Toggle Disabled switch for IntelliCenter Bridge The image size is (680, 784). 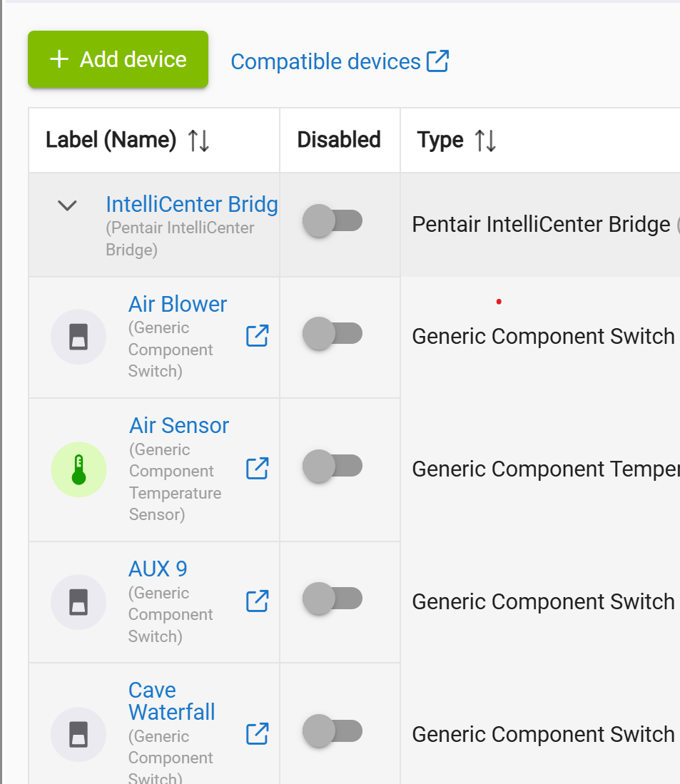coord(333,221)
